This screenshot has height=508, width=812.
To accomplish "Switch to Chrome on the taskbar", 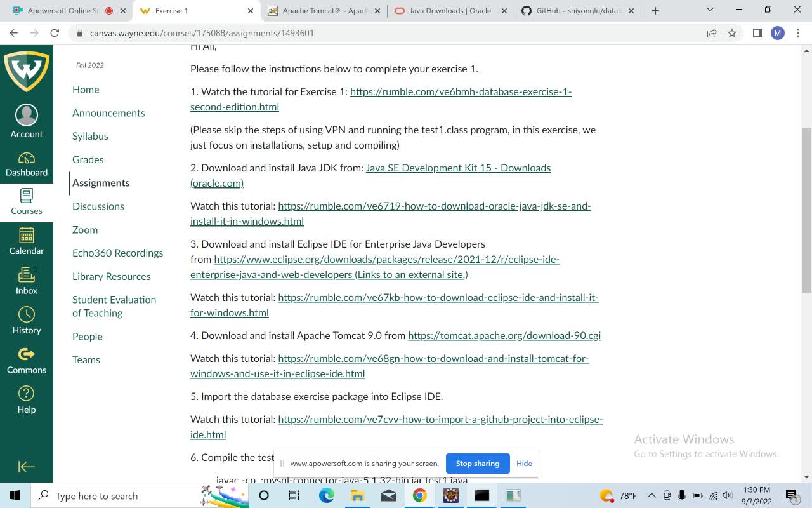I will [419, 495].
